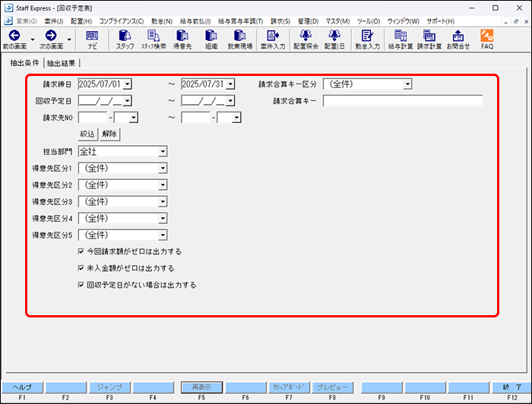
Task: Open 回収予定日 end date dropdown
Action: click(230, 101)
